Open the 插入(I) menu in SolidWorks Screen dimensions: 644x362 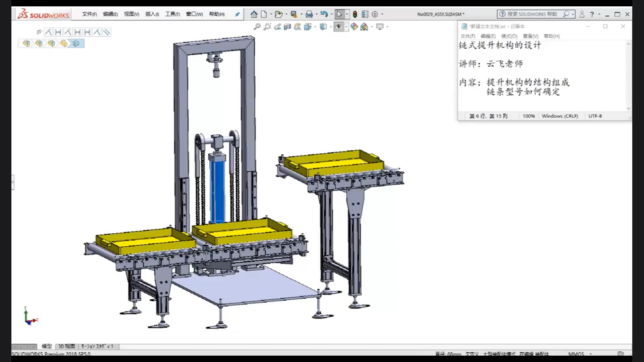pyautogui.click(x=152, y=14)
